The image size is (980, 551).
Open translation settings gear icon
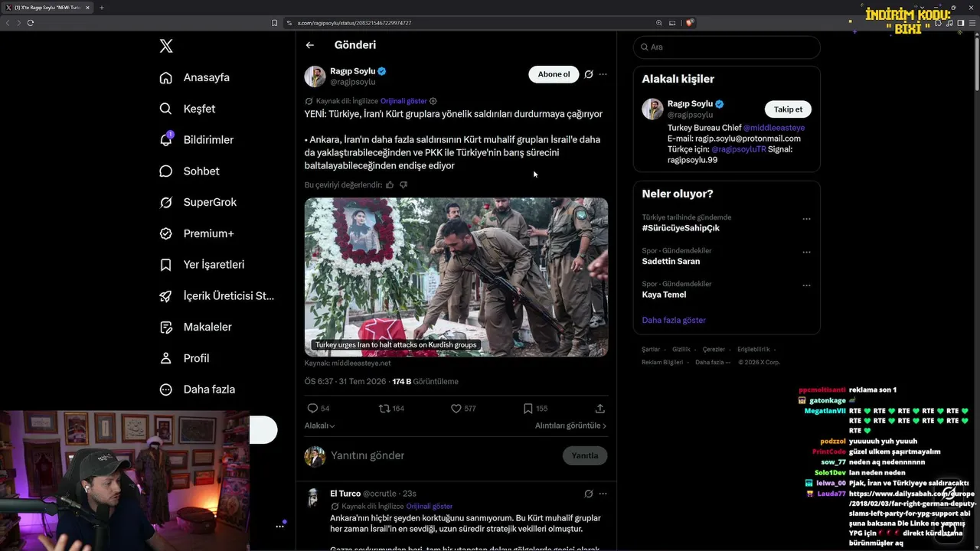tap(433, 101)
